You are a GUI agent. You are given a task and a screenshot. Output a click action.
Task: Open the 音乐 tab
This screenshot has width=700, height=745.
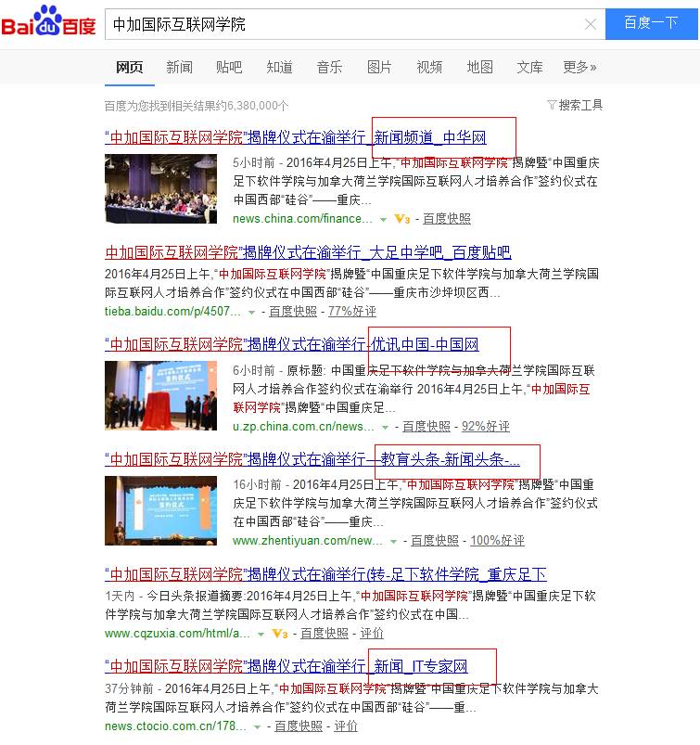(329, 68)
